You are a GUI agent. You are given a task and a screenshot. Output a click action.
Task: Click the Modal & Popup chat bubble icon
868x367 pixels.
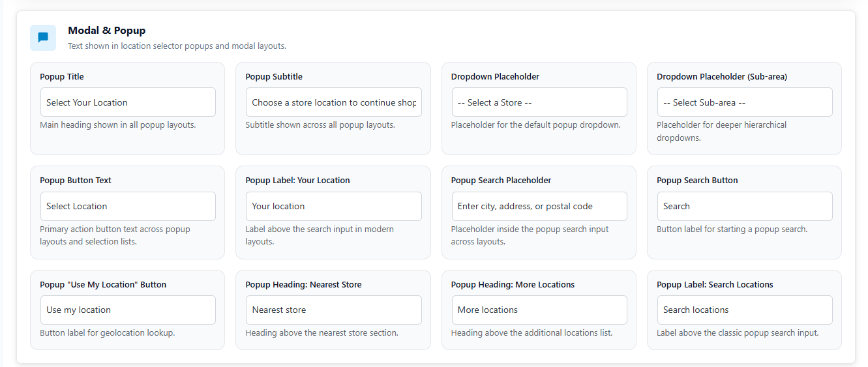(43, 38)
